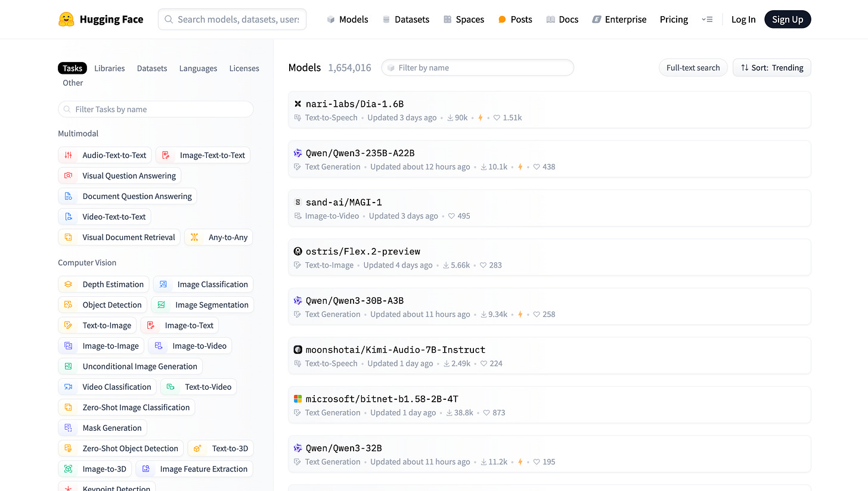
Task: Expand the additional navigation menu icon
Action: [707, 19]
